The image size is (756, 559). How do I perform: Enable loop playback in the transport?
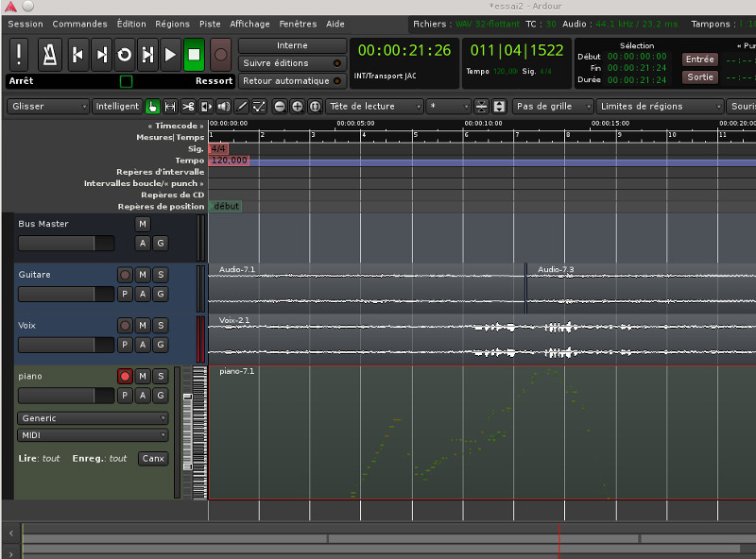(124, 56)
